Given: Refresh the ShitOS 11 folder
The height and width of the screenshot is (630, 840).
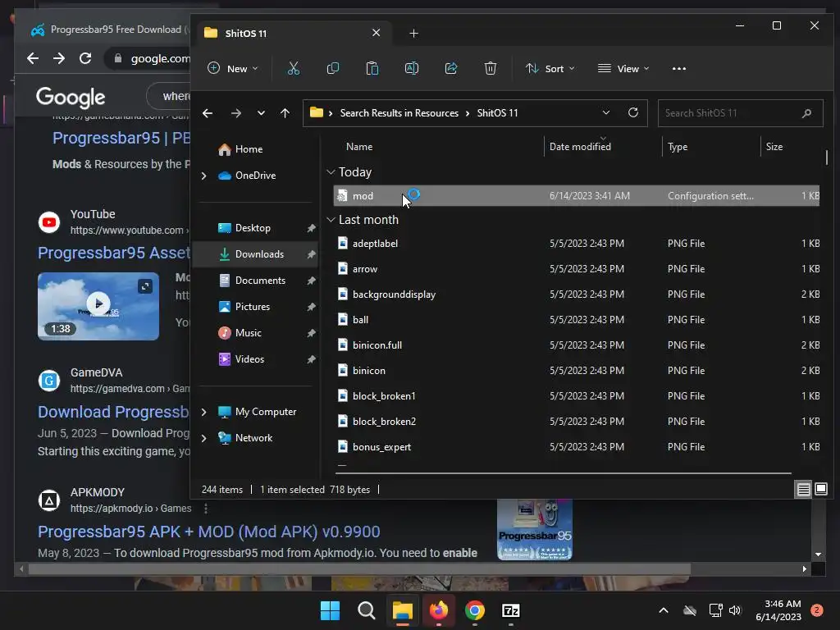Looking at the screenshot, I should [633, 112].
